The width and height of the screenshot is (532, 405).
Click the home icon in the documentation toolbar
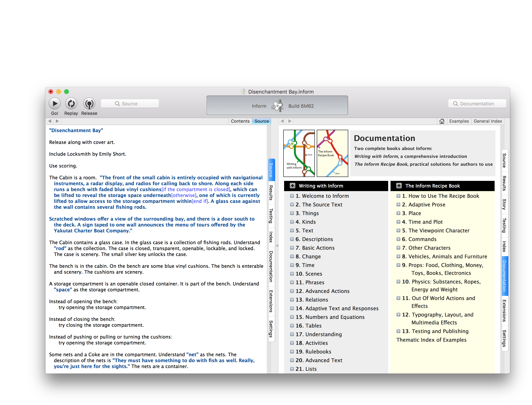pyautogui.click(x=442, y=121)
